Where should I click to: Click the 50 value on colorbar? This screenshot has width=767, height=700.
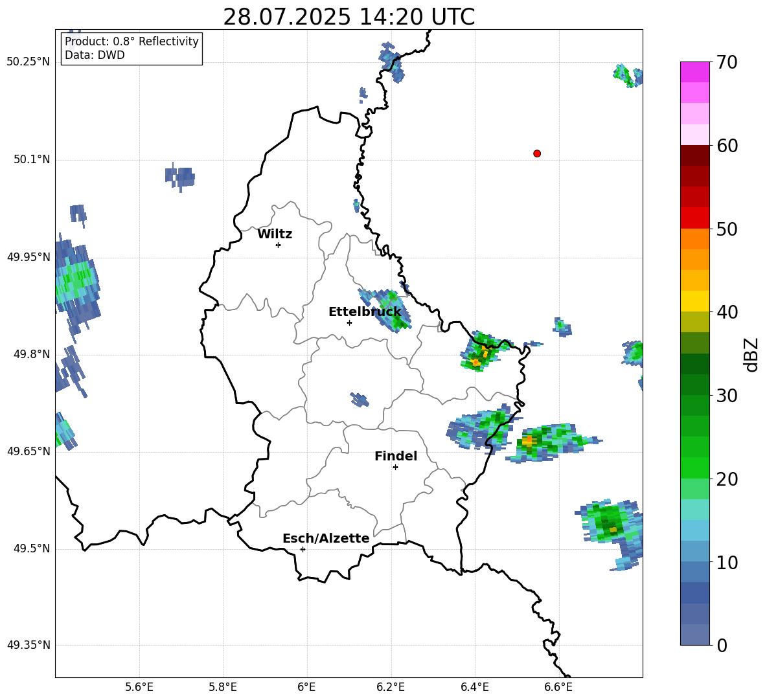[x=726, y=229]
